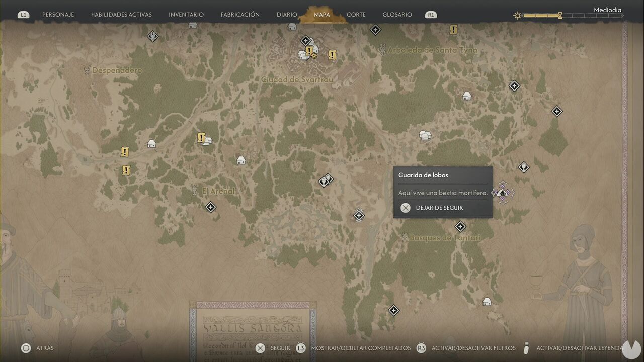Select the Despeñadero location symbol

point(87,70)
